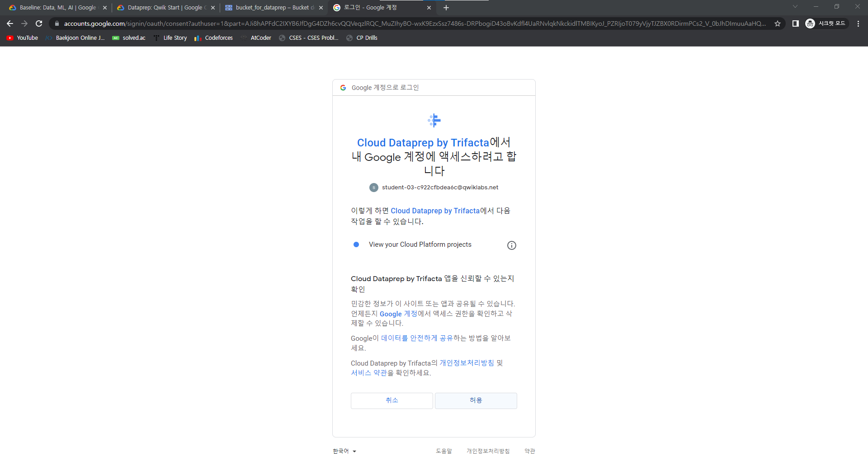
Task: Click the View your Cloud Platform projects text
Action: coord(420,244)
